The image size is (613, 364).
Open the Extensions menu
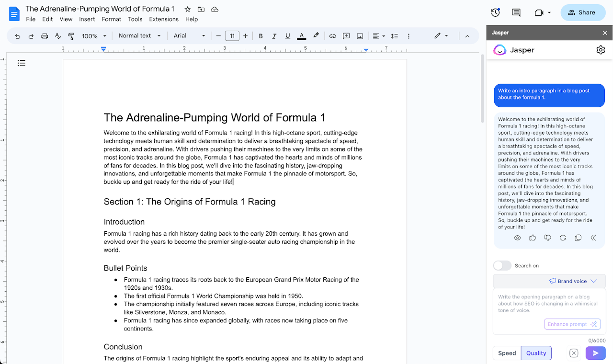pos(164,19)
